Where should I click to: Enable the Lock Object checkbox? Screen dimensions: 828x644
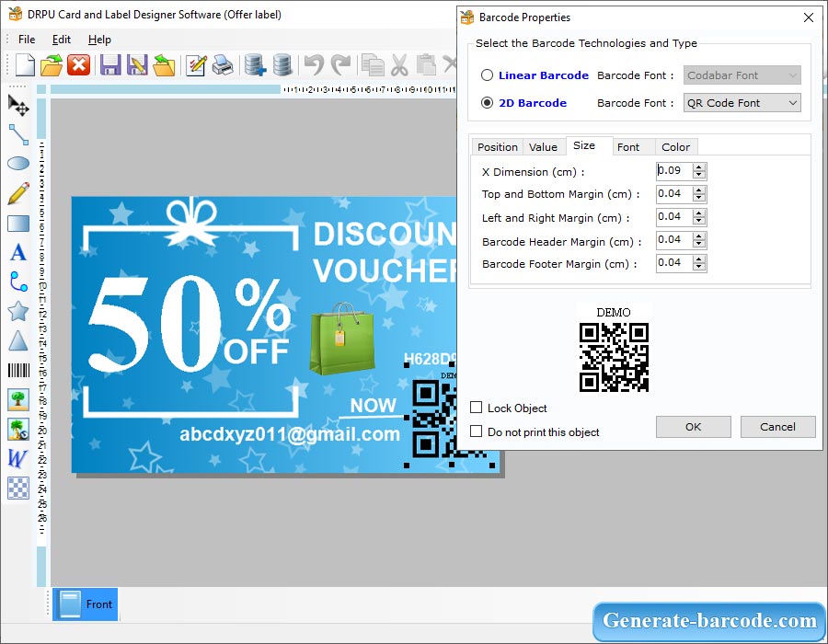pyautogui.click(x=477, y=408)
